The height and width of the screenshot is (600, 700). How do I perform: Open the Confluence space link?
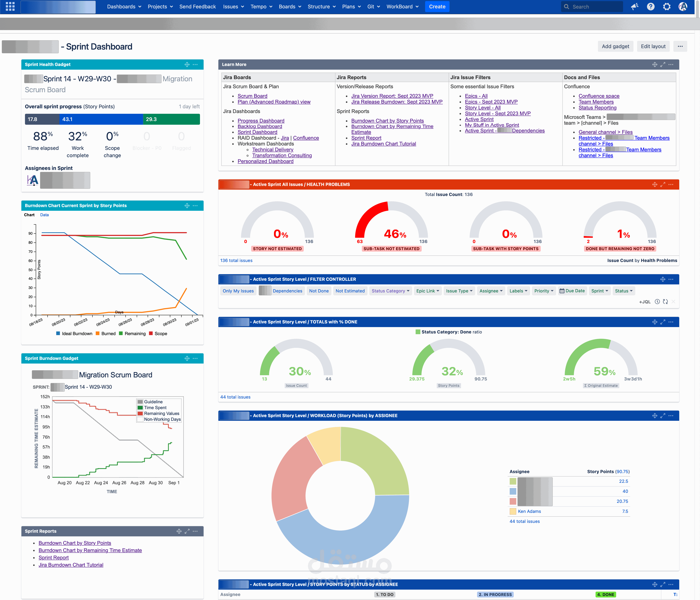599,96
